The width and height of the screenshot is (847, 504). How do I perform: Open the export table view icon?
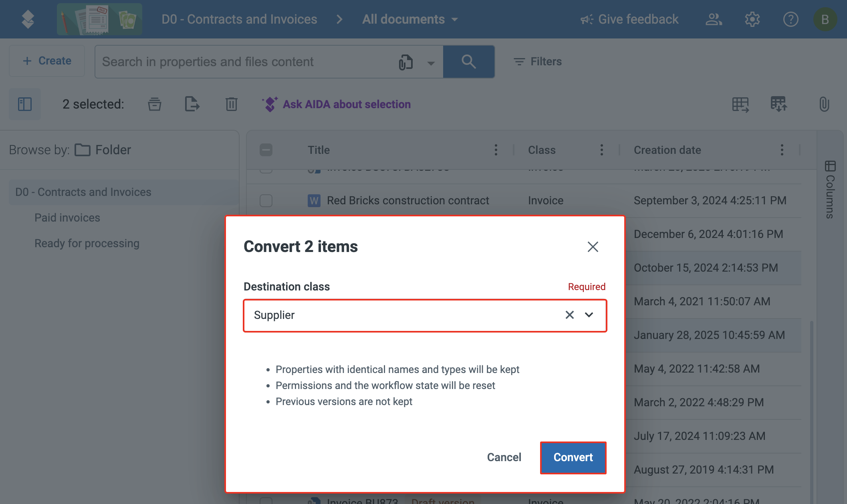(x=740, y=104)
